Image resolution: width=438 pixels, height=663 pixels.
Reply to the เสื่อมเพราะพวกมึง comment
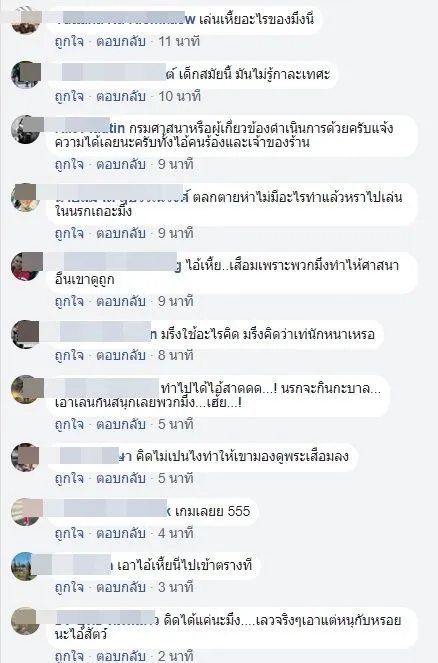click(x=121, y=301)
